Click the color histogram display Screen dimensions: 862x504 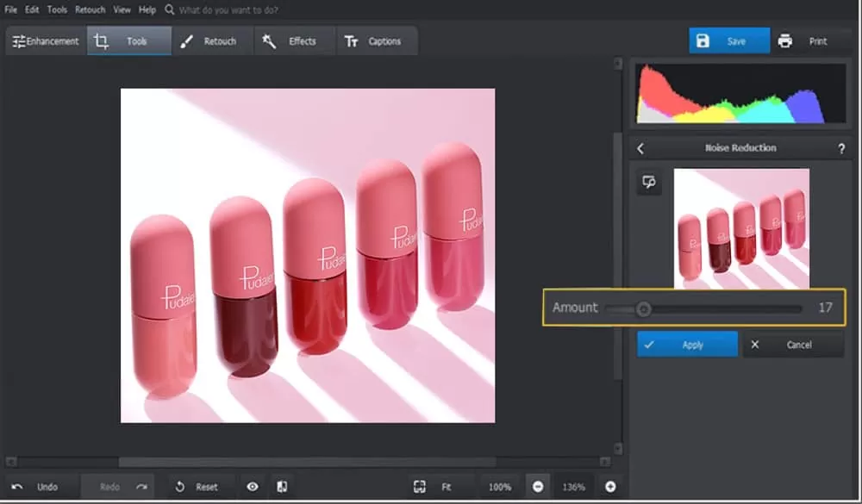coord(740,93)
